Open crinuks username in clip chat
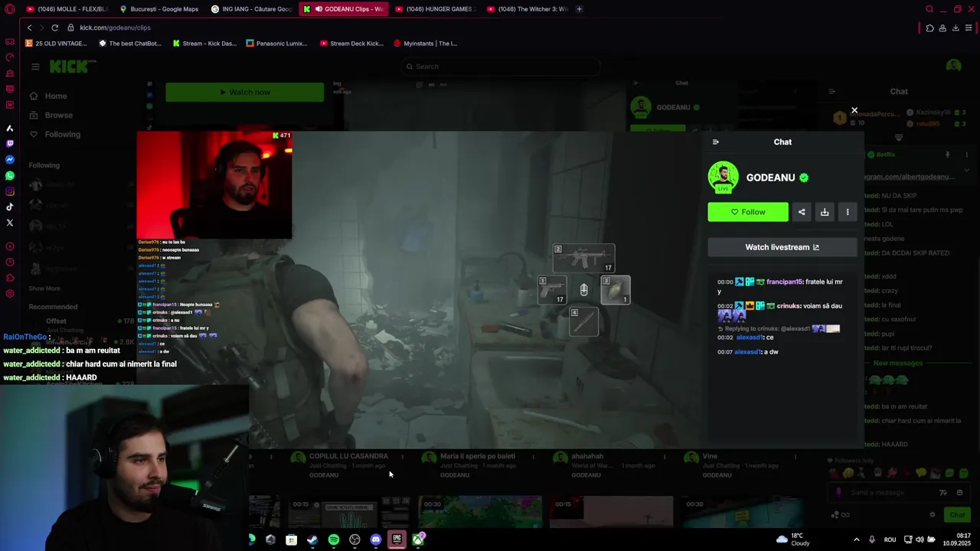 (789, 305)
